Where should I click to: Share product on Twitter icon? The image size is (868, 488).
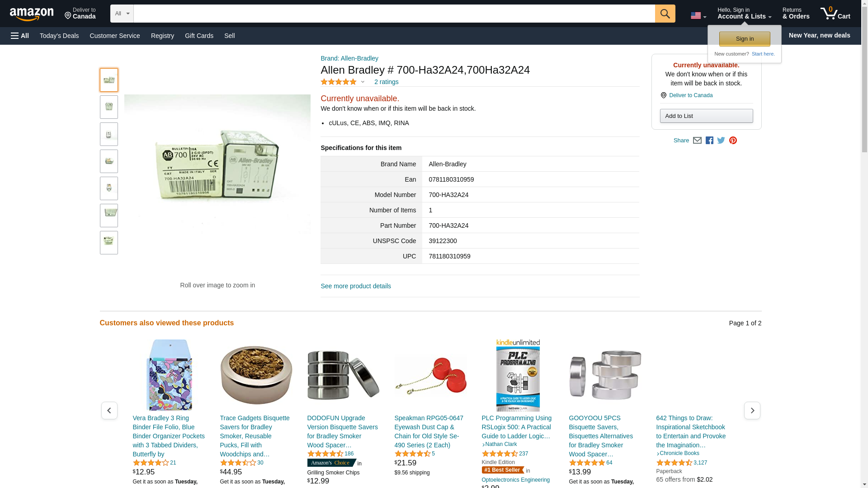point(721,141)
